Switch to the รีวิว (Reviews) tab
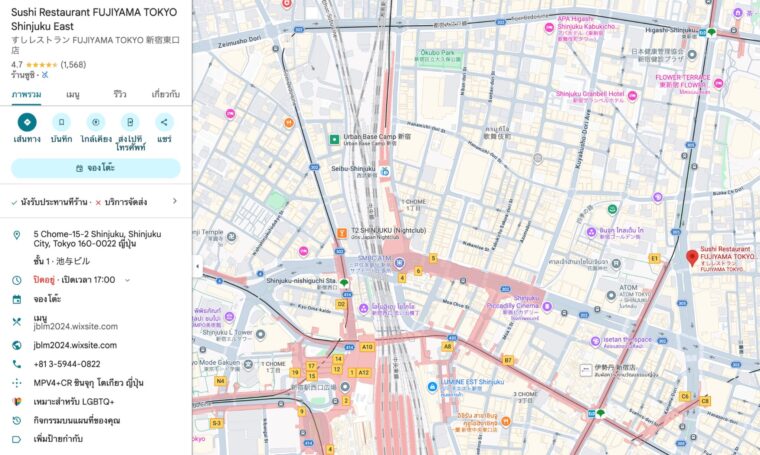 [x=120, y=94]
